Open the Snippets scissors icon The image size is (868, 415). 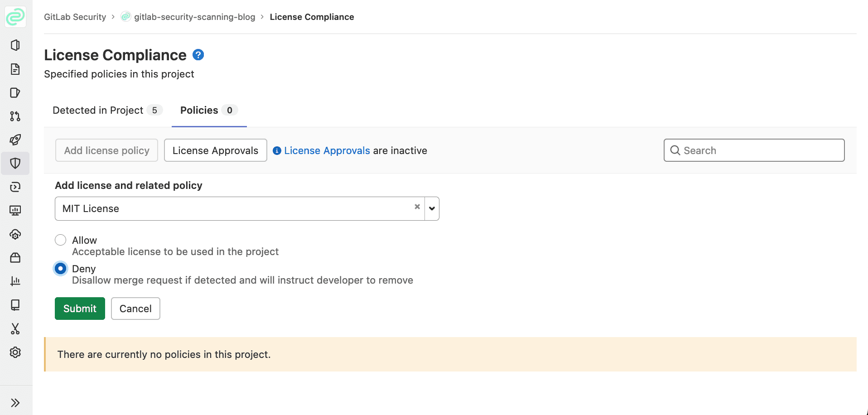pyautogui.click(x=15, y=328)
